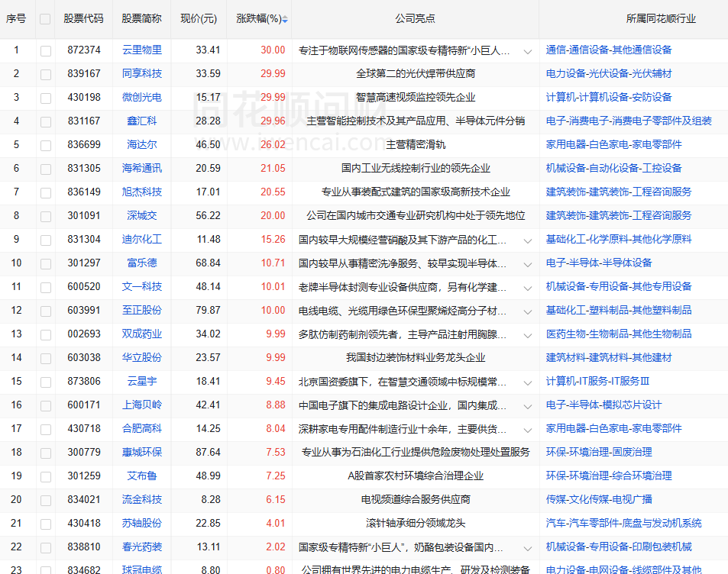
Task: Expand the highlight text for 合肥高科
Action: click(x=528, y=430)
